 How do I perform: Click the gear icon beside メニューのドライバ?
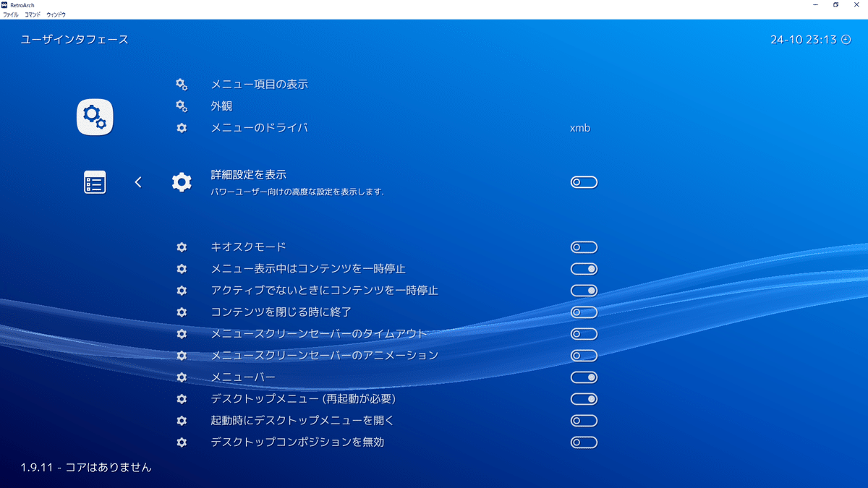(x=182, y=128)
